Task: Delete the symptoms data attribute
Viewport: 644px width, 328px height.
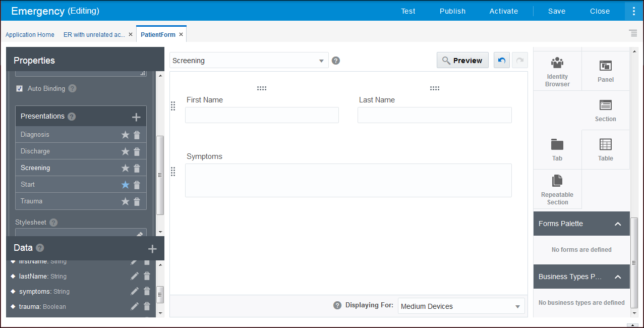Action: tap(147, 291)
